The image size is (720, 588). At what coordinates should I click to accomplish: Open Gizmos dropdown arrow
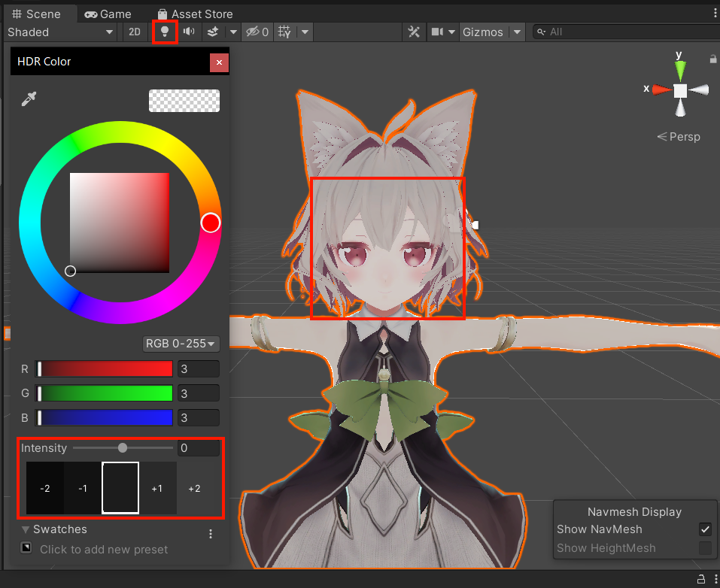point(517,32)
